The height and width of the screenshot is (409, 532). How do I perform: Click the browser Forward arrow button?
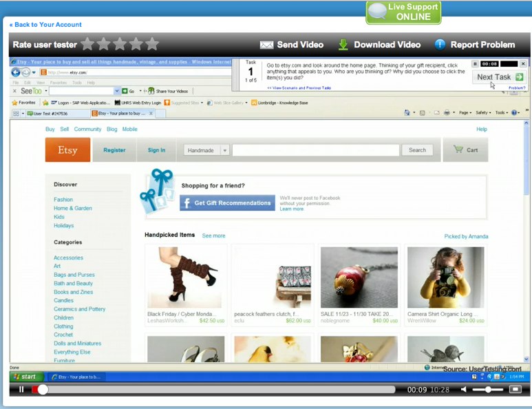click(x=25, y=72)
